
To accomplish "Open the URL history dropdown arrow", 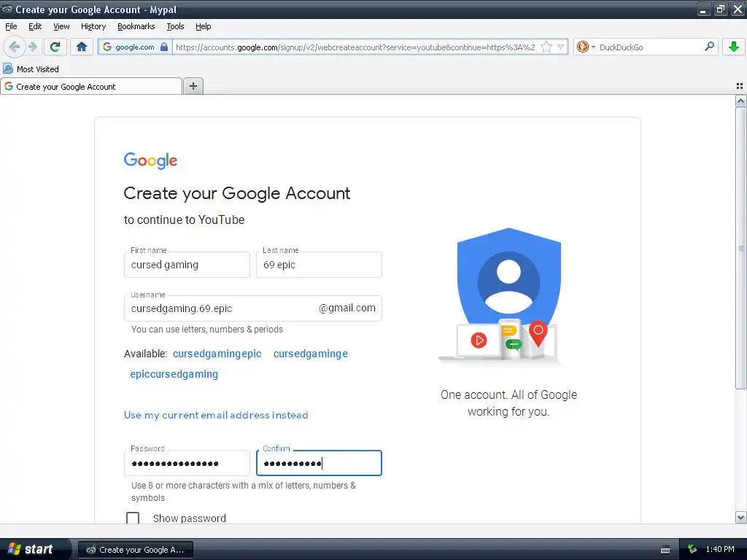I will click(x=561, y=47).
